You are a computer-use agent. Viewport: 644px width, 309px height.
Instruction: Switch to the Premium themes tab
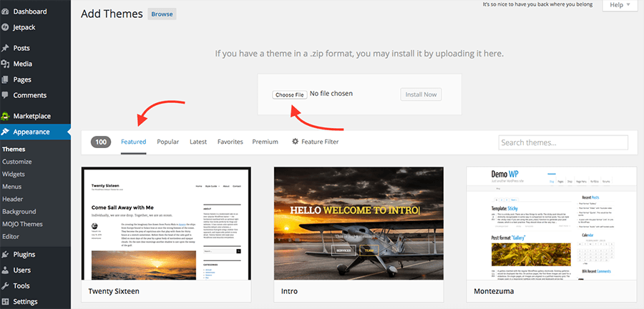(x=265, y=142)
